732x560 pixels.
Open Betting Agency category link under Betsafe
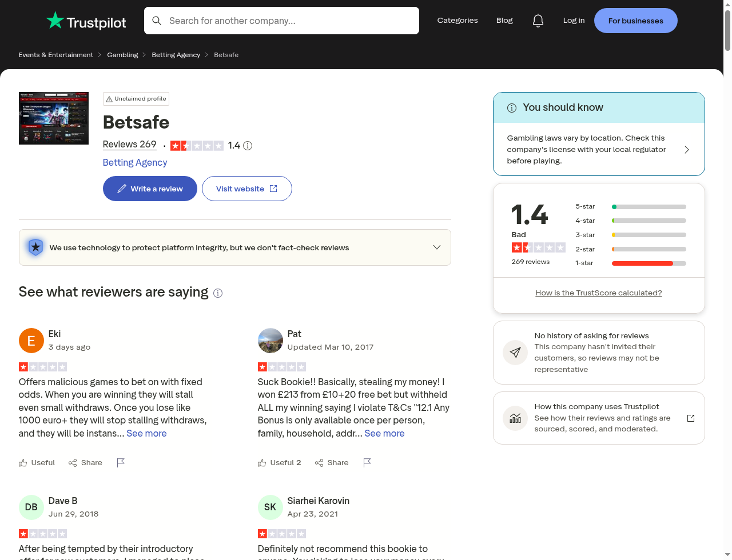click(135, 162)
